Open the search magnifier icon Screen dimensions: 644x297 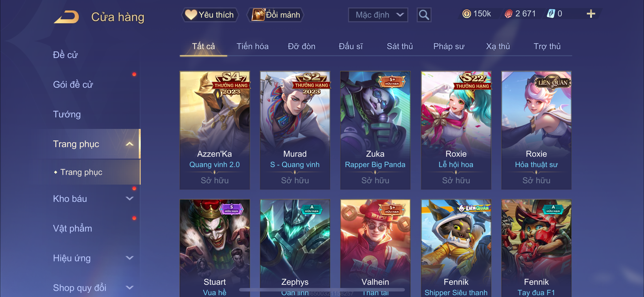click(x=424, y=15)
